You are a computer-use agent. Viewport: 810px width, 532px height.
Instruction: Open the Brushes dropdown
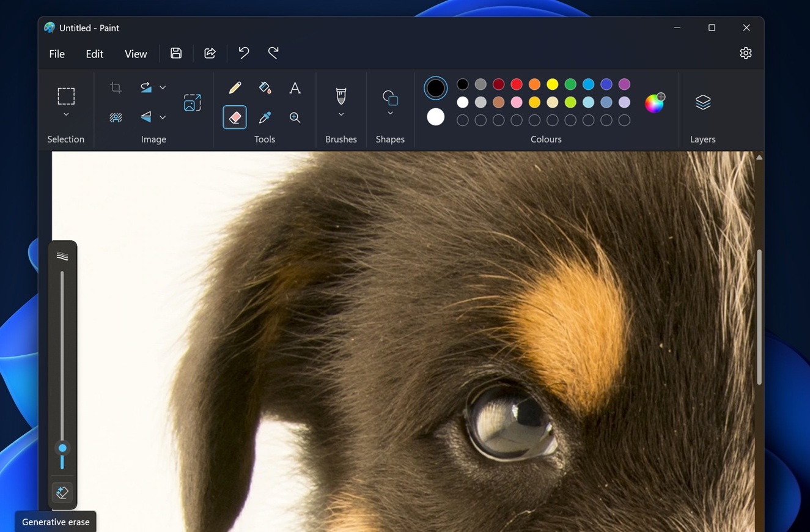(341, 113)
